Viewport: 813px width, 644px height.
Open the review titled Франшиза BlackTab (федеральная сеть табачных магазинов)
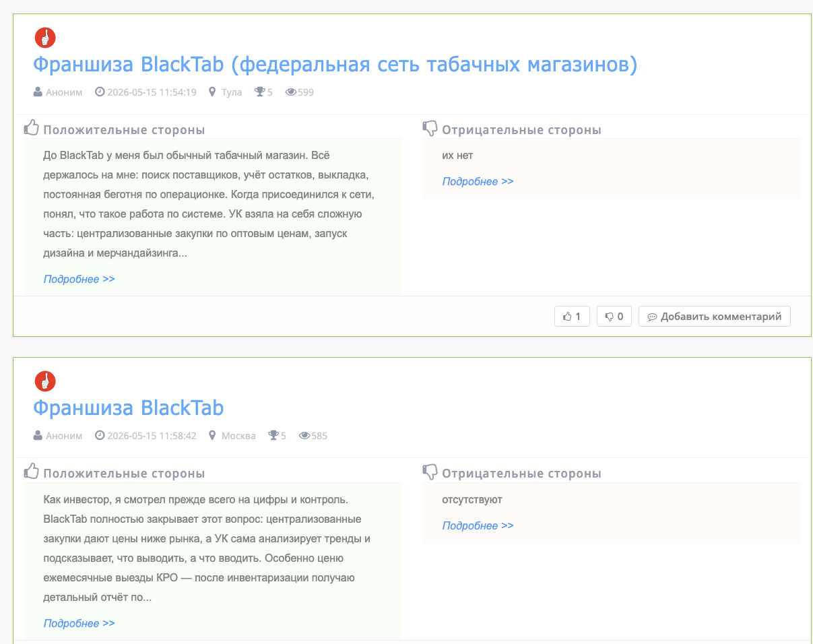tap(335, 65)
